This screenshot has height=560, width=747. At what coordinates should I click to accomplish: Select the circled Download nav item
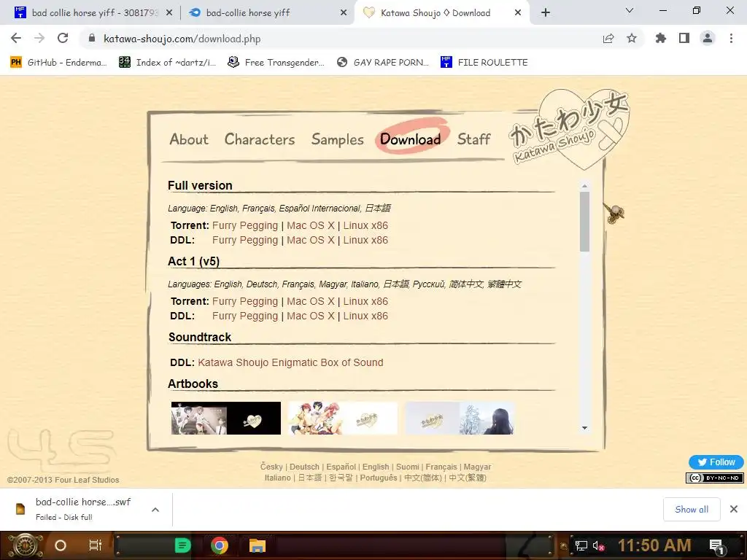(x=410, y=139)
